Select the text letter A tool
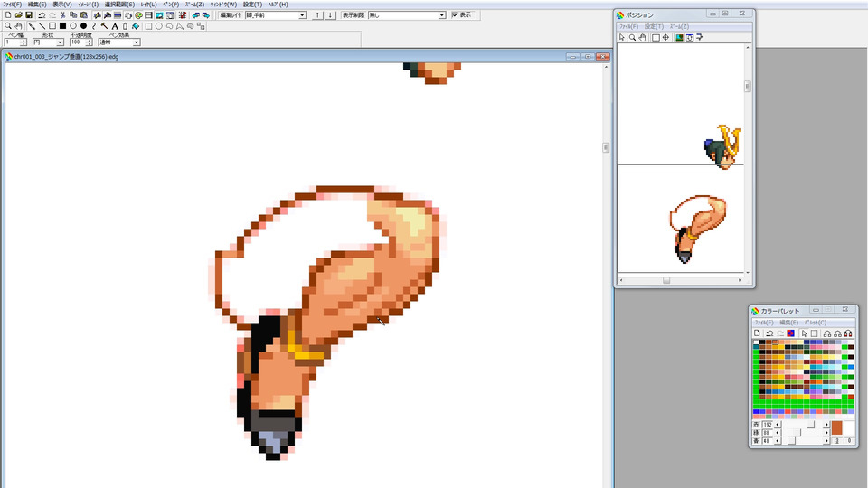This screenshot has height=488, width=868. (x=115, y=26)
